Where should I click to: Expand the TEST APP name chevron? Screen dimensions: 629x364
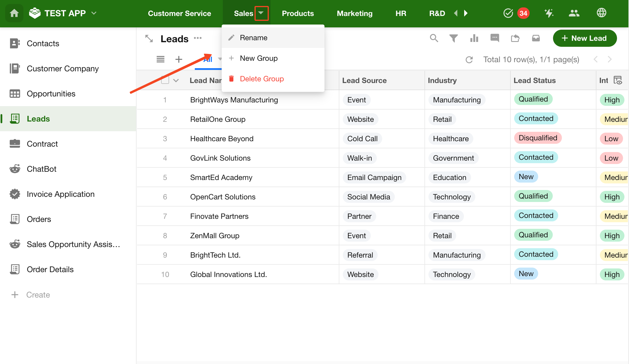point(94,13)
